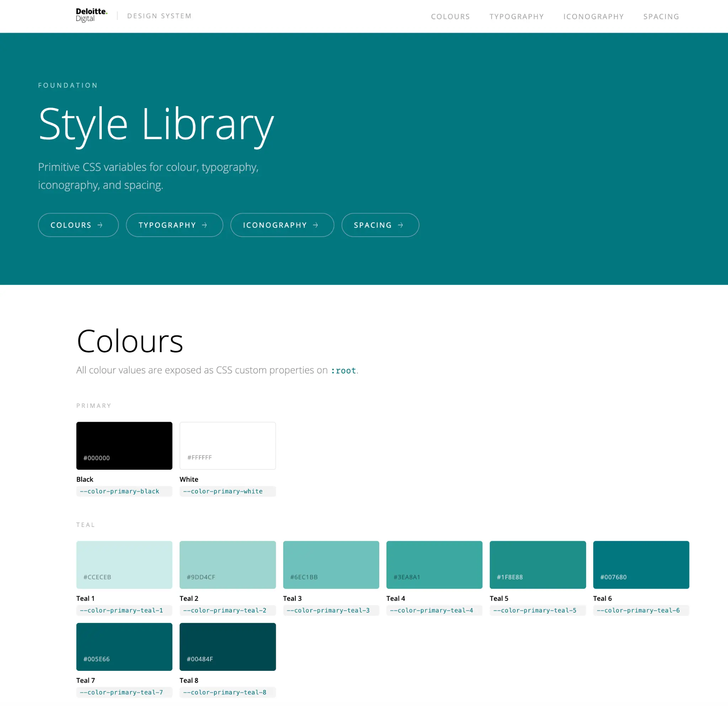Click the --color-primary-black variable code
Viewport: 728px width, 706px height.
click(124, 491)
